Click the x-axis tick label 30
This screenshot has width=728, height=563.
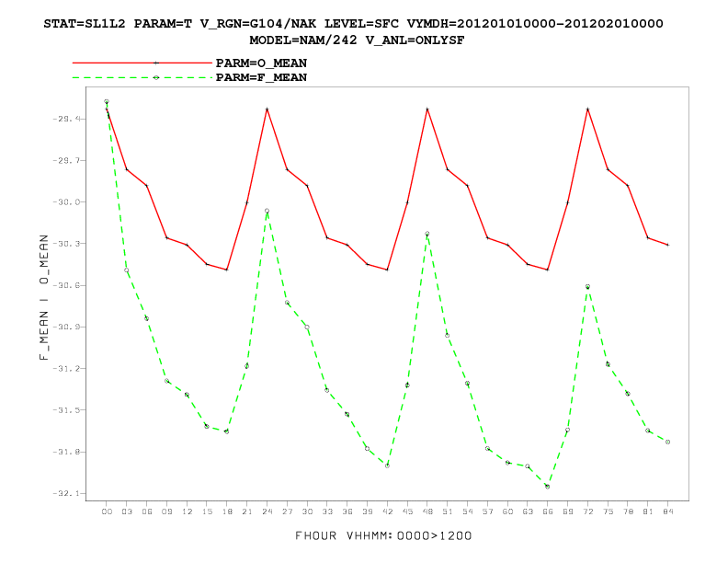point(307,511)
